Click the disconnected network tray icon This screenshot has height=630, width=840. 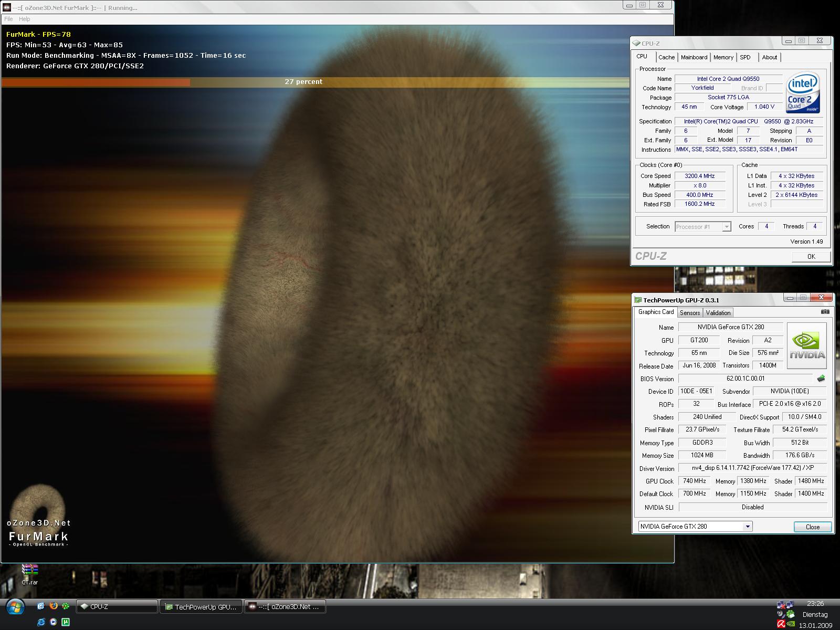(x=781, y=604)
